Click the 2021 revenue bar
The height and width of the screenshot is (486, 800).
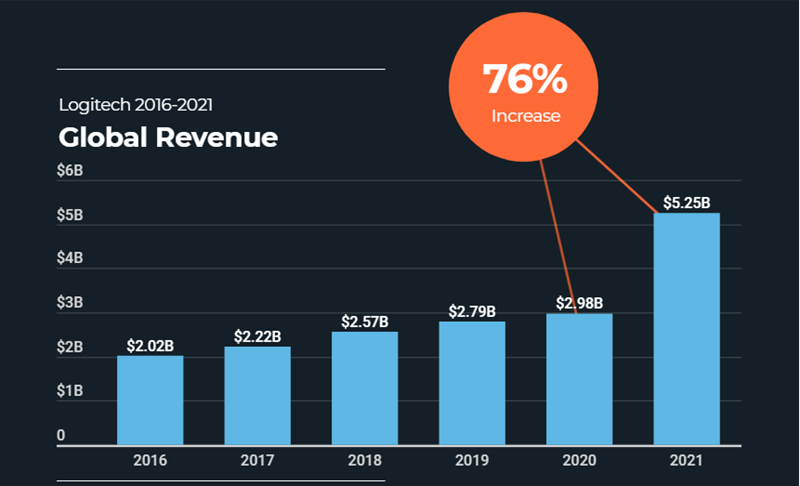[686, 330]
